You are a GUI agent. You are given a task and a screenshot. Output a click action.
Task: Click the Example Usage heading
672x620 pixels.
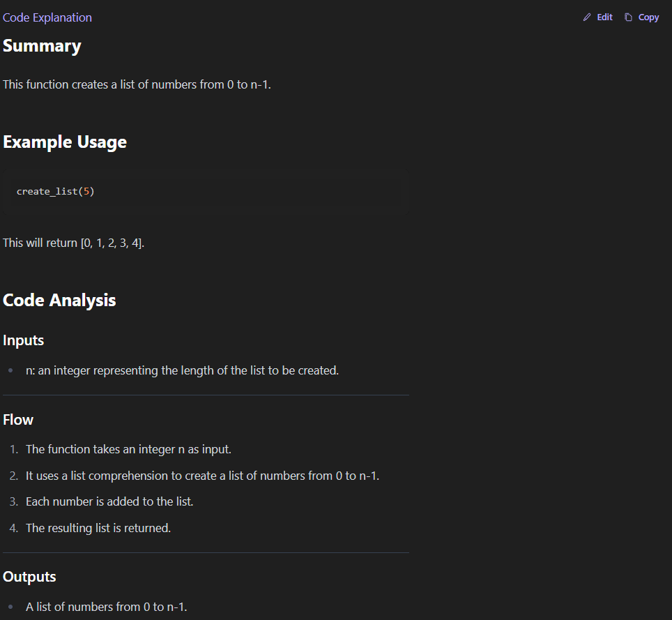pyautogui.click(x=65, y=142)
